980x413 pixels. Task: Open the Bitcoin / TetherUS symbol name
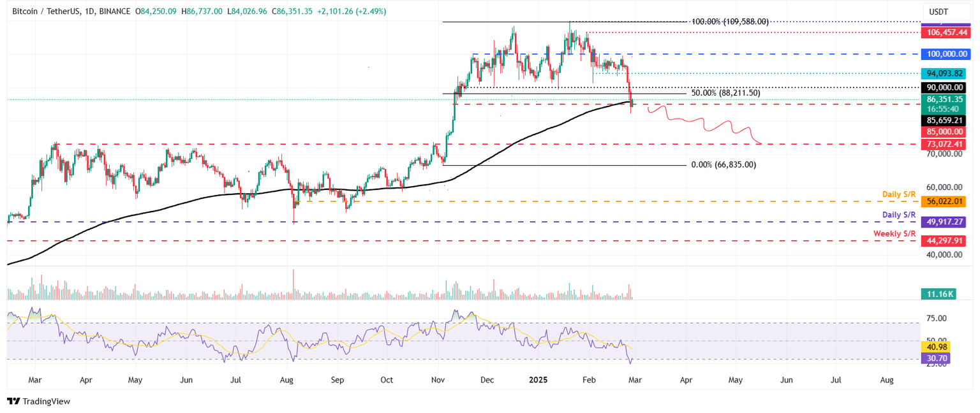tap(48, 11)
